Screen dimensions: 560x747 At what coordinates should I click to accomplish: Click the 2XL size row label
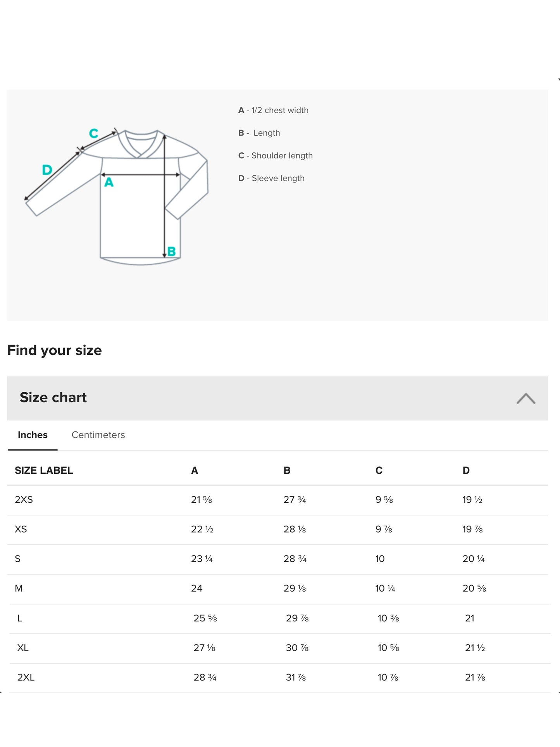click(x=26, y=677)
